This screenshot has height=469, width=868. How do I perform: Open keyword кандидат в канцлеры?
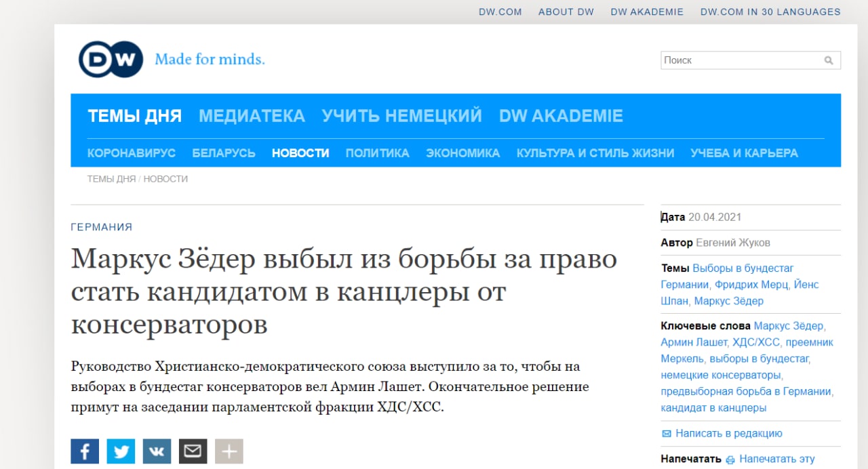pyautogui.click(x=713, y=408)
